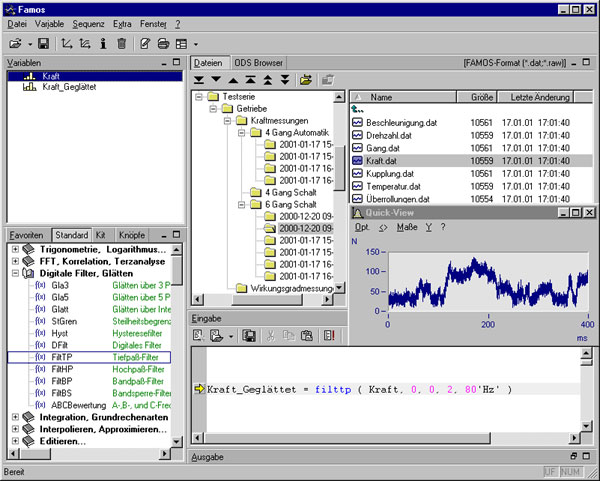This screenshot has height=481, width=600.
Task: Click the red exclamation run icon in Eingabe
Action: point(329,335)
